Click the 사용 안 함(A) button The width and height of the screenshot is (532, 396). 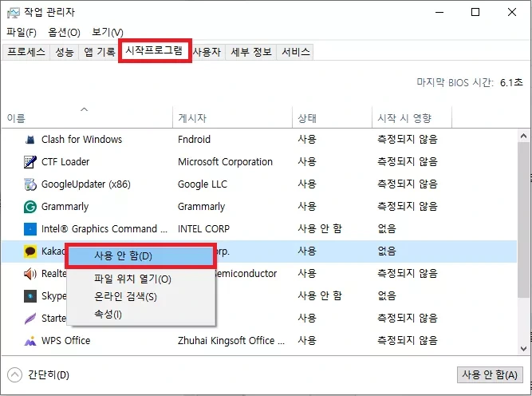[490, 374]
